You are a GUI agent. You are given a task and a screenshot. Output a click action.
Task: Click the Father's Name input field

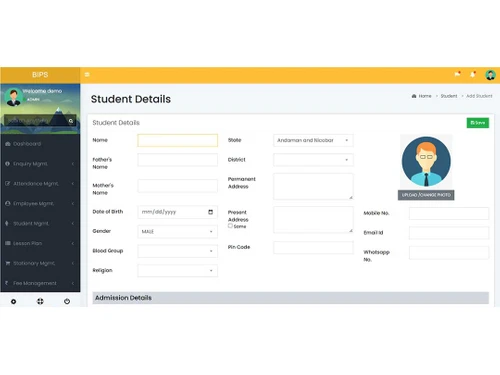click(x=177, y=160)
